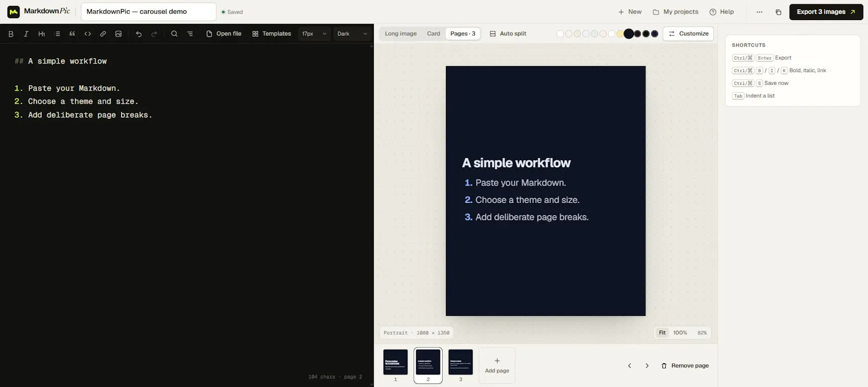
Task: Pick the first white theme swatch
Action: [560, 34]
